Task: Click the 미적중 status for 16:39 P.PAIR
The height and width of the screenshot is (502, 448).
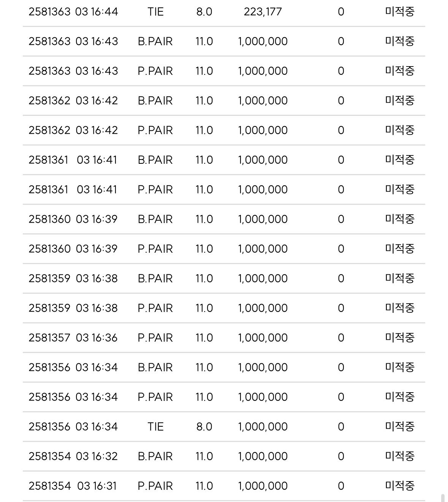Action: tap(399, 249)
